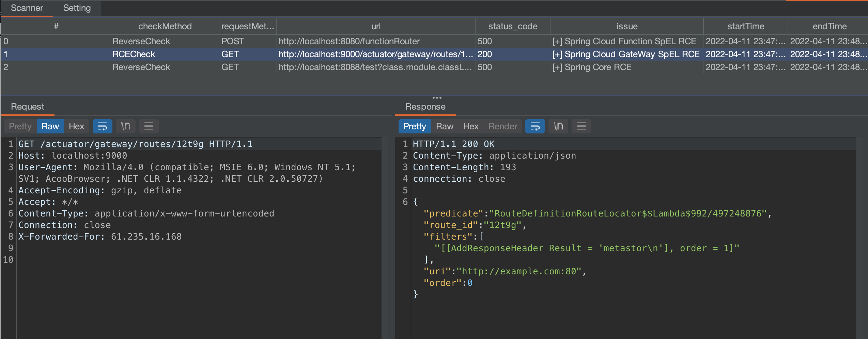The height and width of the screenshot is (339, 868).
Task: Click the functionRouter url cell
Action: pyautogui.click(x=376, y=41)
